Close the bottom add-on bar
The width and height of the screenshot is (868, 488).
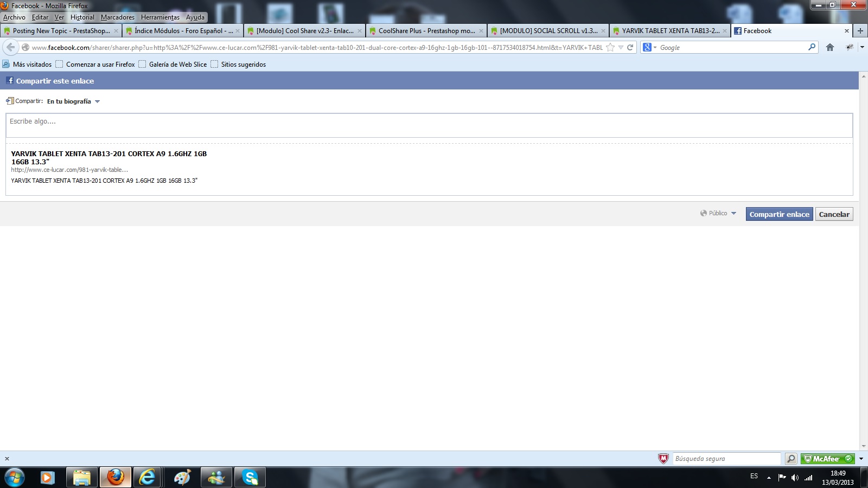7,459
